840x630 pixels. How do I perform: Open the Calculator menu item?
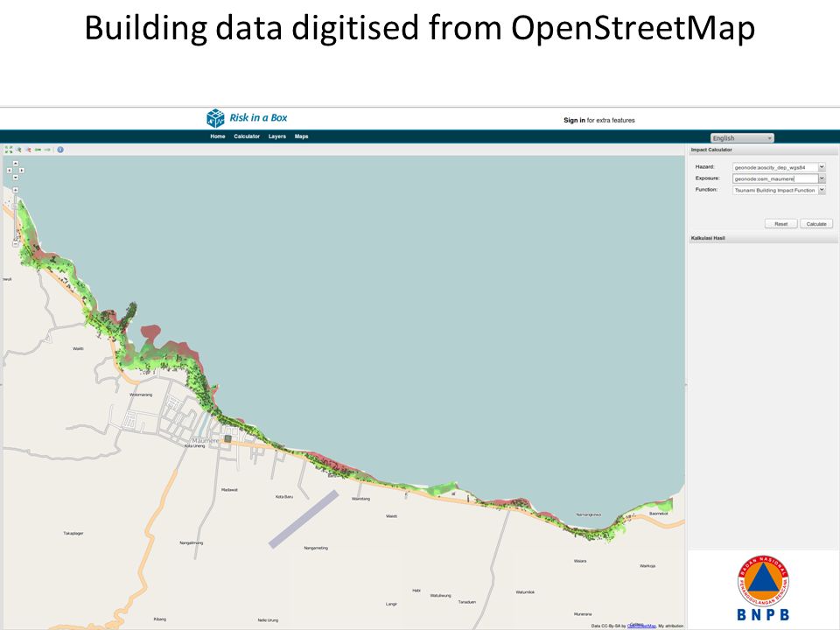pos(247,136)
